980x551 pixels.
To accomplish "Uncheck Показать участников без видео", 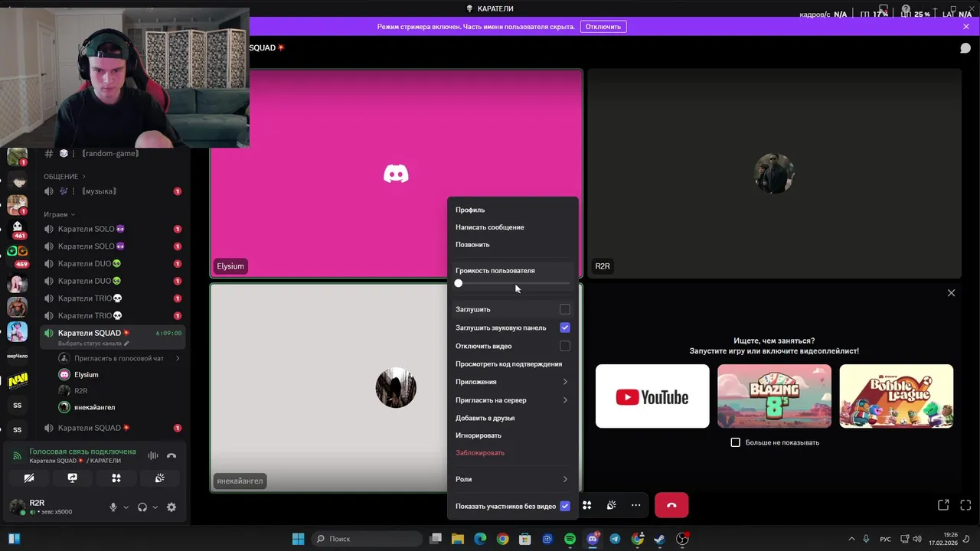I will click(565, 506).
